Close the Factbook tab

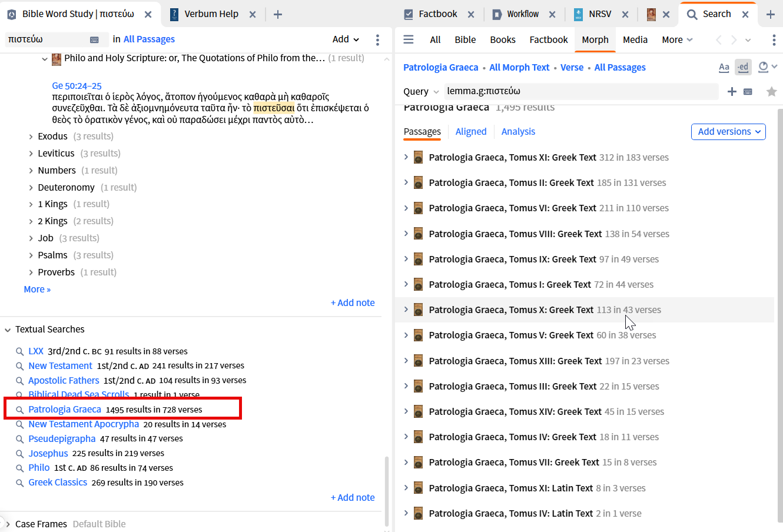[x=471, y=14]
